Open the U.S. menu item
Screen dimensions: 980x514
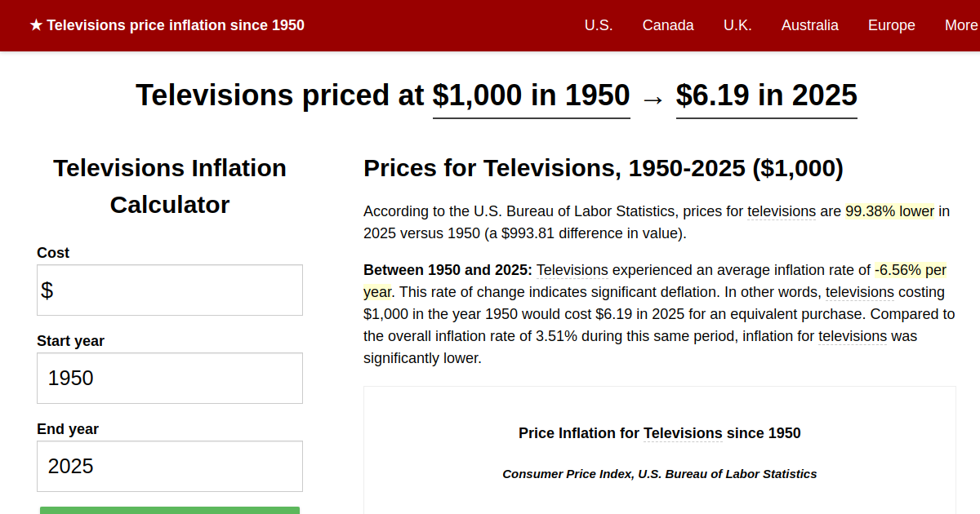tap(599, 25)
